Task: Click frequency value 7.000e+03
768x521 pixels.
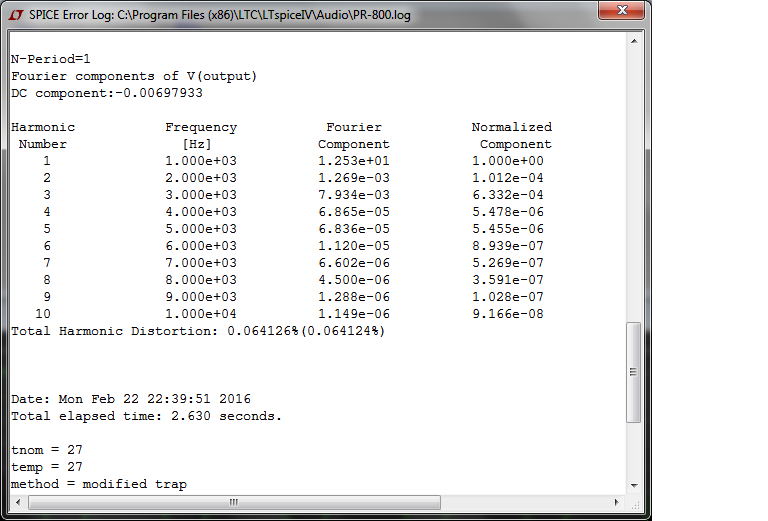Action: (x=201, y=263)
